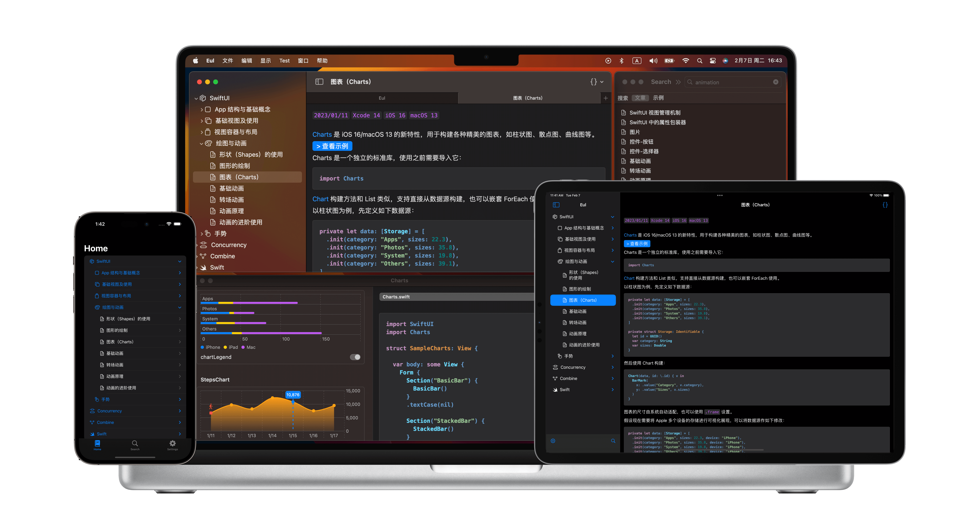Click the volume icon in the menu bar
The height and width of the screenshot is (517, 980).
pos(653,61)
